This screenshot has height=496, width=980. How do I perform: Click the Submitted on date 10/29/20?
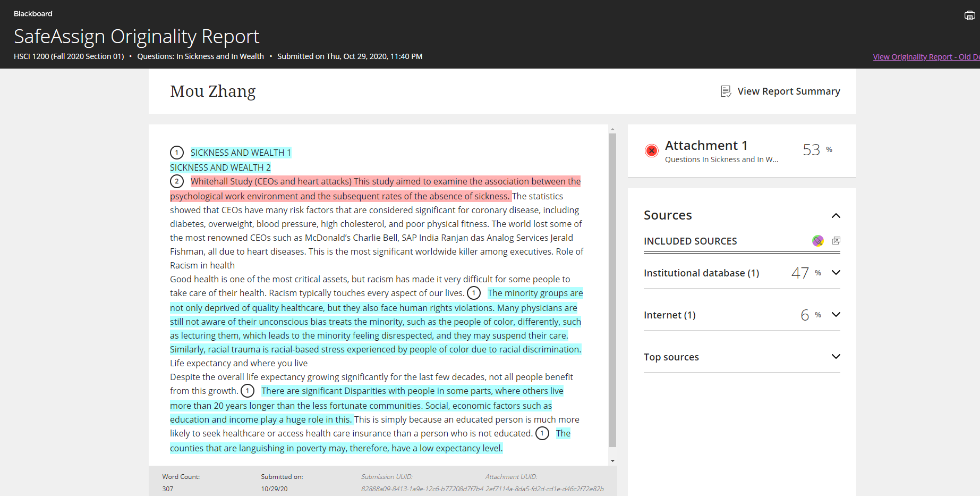tap(274, 489)
